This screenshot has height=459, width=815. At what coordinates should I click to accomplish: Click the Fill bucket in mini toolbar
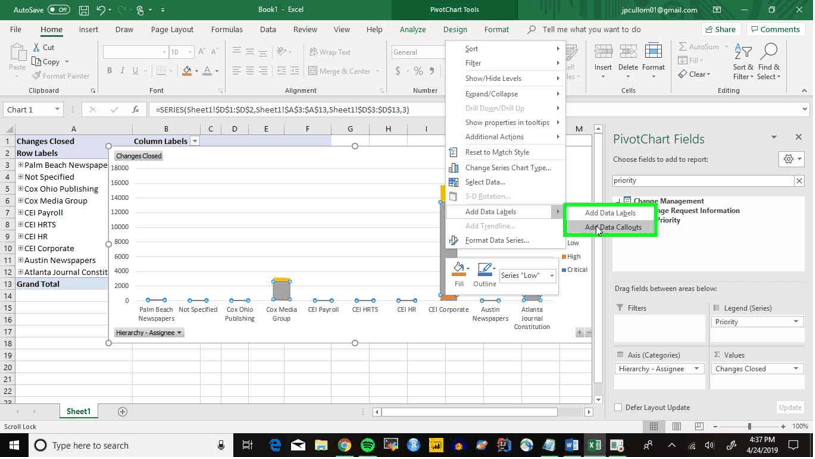click(x=458, y=269)
